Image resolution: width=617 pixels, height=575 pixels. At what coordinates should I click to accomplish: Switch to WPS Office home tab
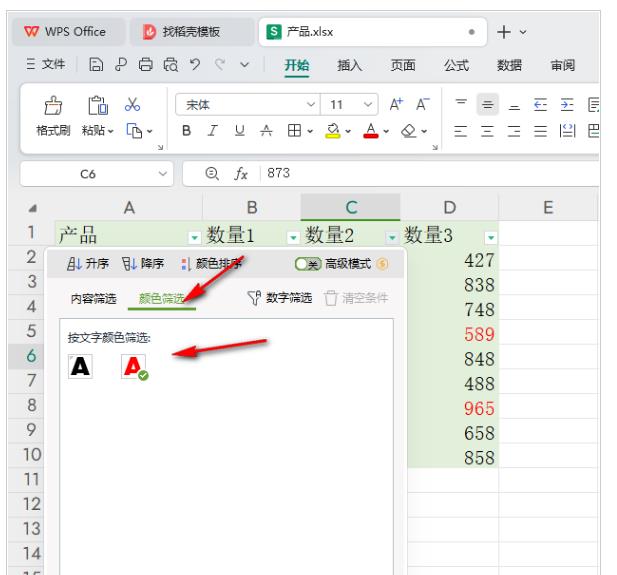(x=68, y=31)
